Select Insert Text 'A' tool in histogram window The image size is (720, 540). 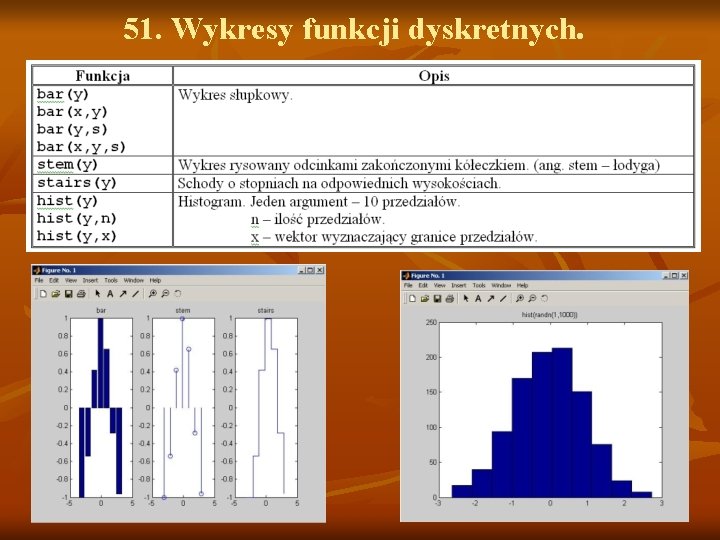(x=478, y=298)
